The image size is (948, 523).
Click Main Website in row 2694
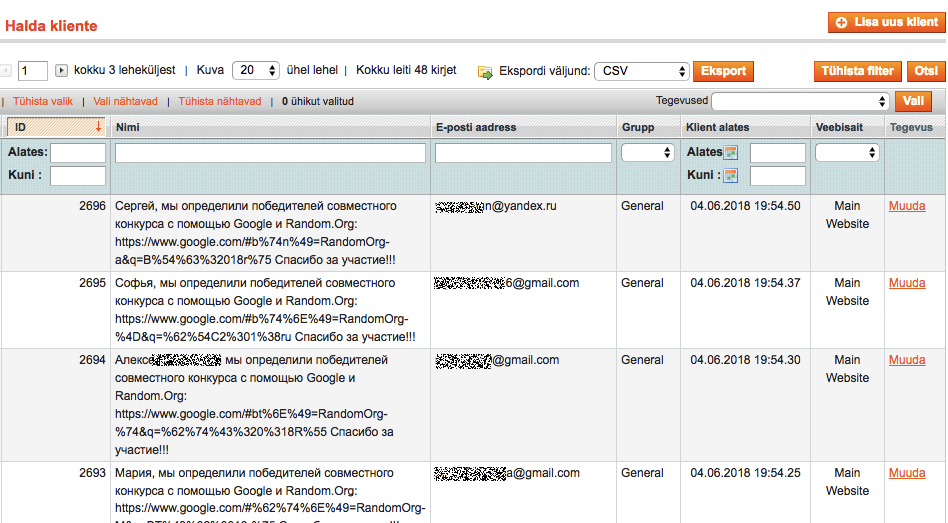click(847, 369)
